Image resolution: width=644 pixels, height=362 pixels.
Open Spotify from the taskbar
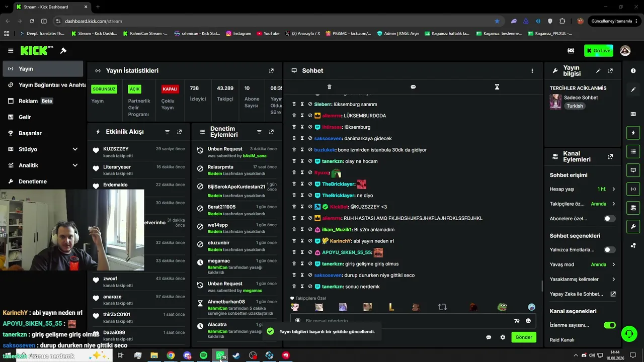pos(203,355)
